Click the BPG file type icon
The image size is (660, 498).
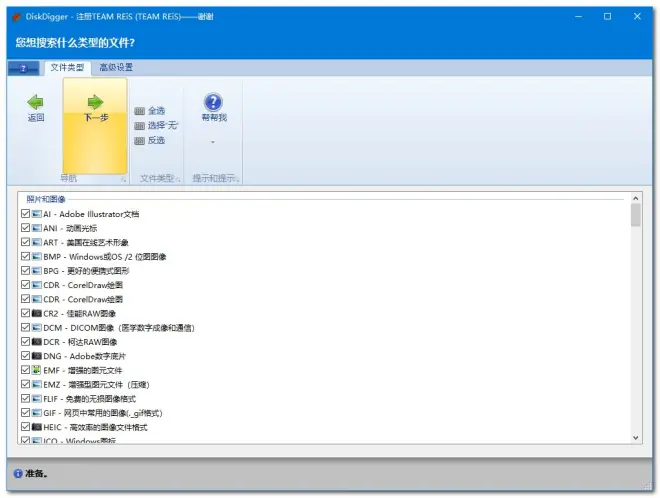(x=37, y=271)
